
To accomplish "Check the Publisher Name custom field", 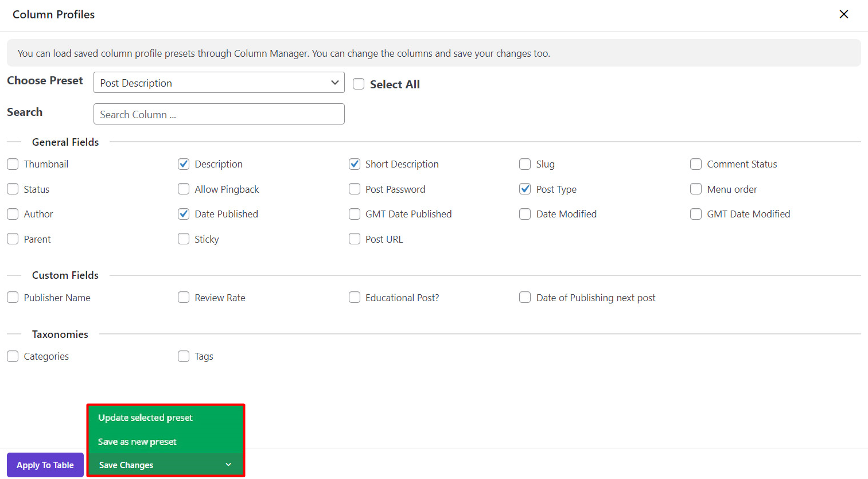I will point(13,297).
